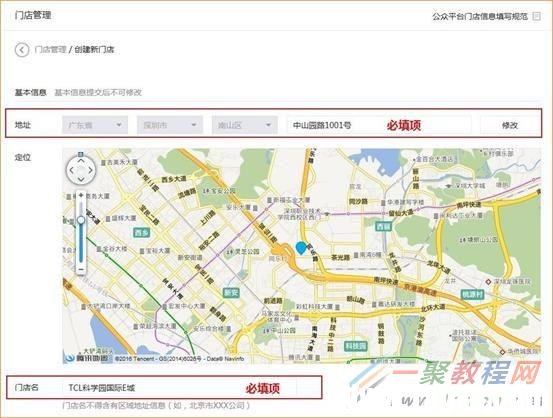This screenshot has width=553, height=418.
Task: Click the 西乡大道 road label
Action: tap(174, 179)
